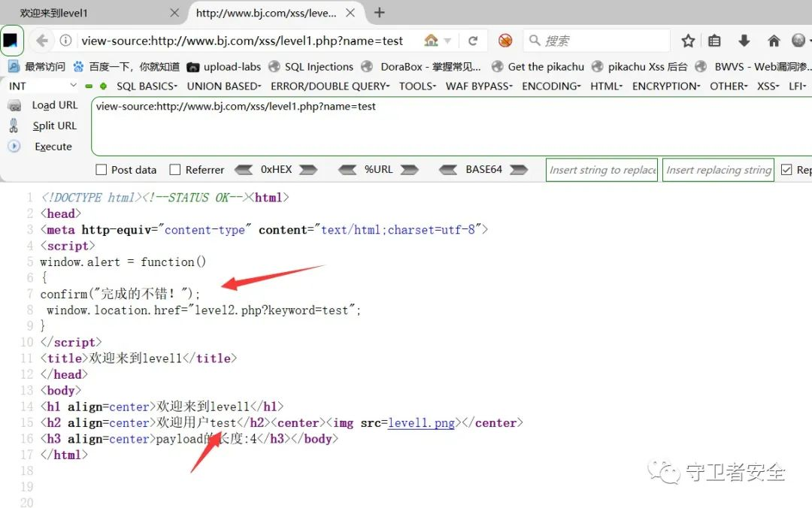
Task: Bookmark this page with the star icon
Action: click(x=688, y=41)
